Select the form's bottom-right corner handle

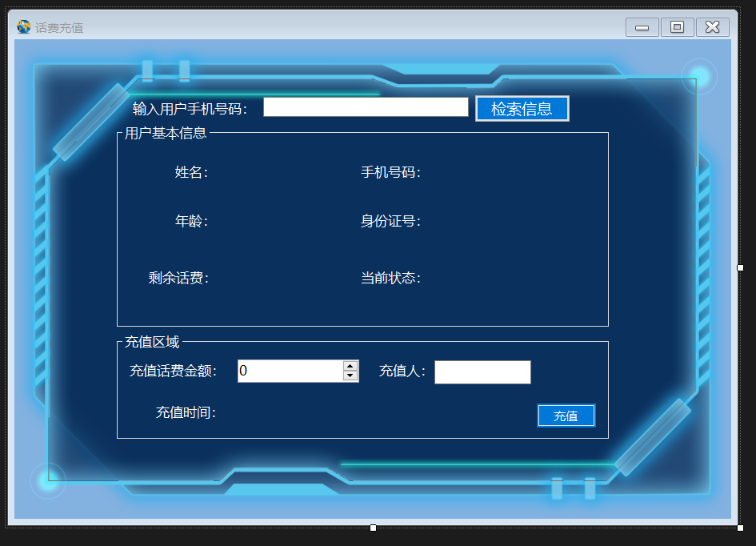coord(740,528)
